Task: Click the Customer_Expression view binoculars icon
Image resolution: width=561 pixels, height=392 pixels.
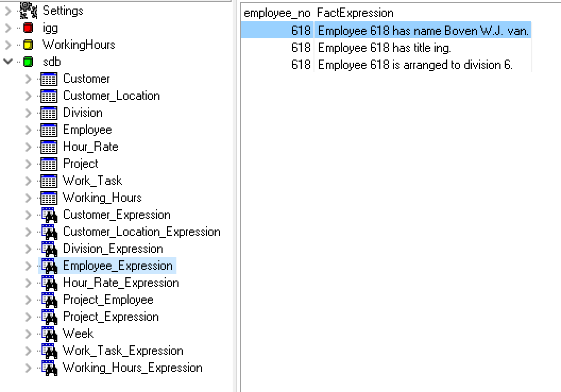Action: tap(49, 215)
